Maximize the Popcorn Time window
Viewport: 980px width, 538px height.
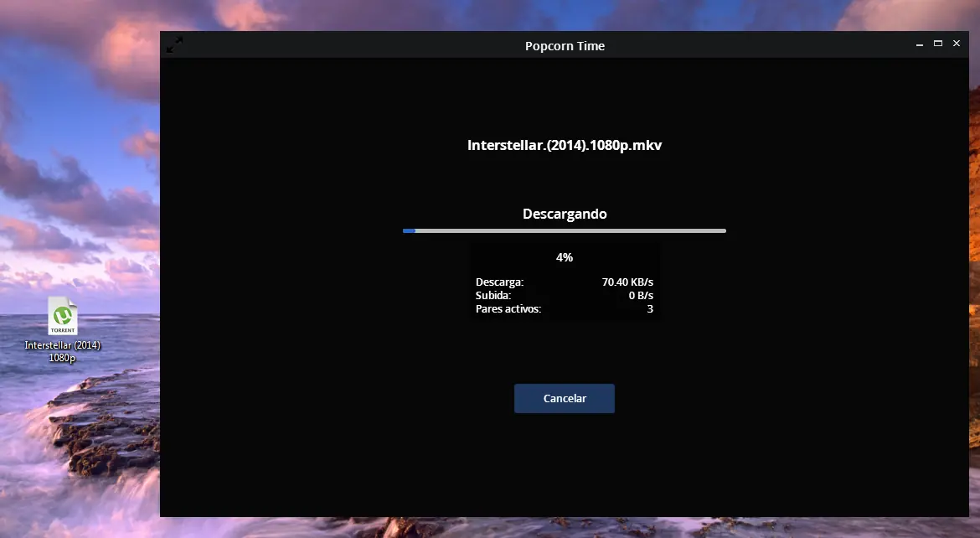[x=938, y=44]
